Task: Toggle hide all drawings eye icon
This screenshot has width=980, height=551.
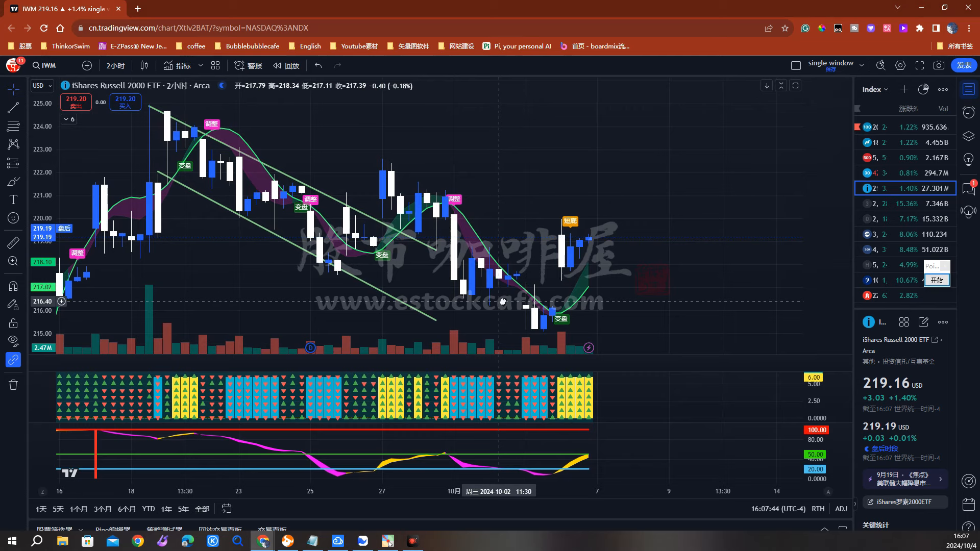Action: [13, 341]
